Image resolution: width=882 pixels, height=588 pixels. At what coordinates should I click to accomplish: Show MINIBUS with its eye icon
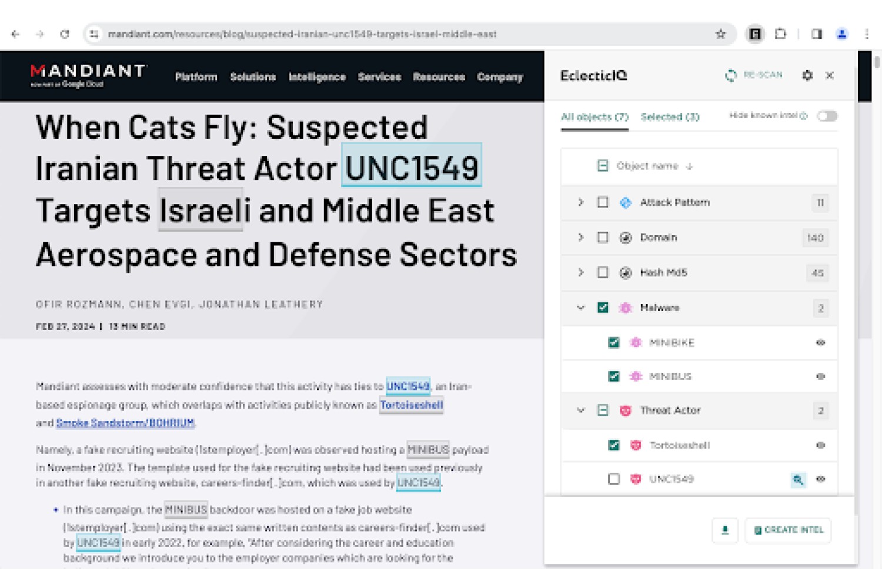[821, 376]
